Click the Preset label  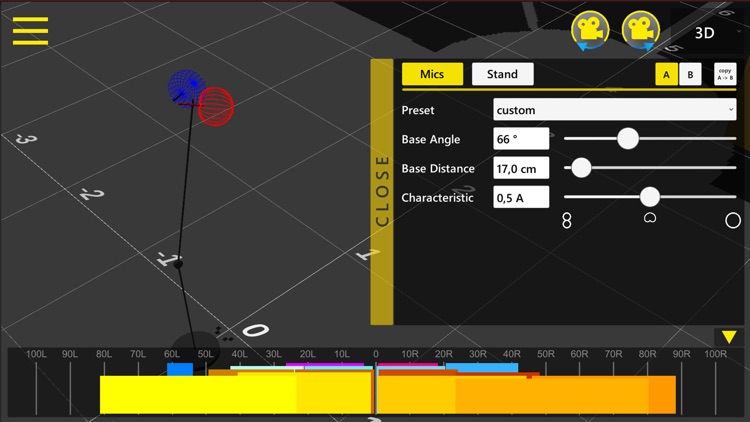pos(418,110)
